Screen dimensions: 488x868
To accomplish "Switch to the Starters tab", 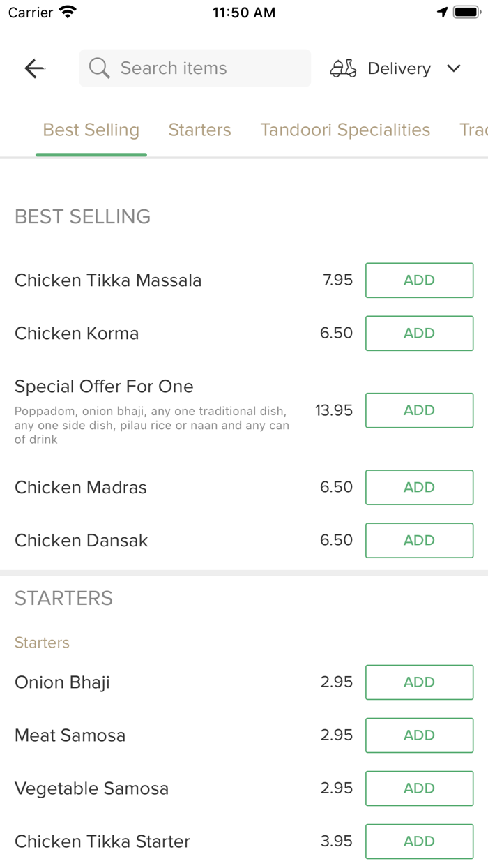I will tap(199, 129).
